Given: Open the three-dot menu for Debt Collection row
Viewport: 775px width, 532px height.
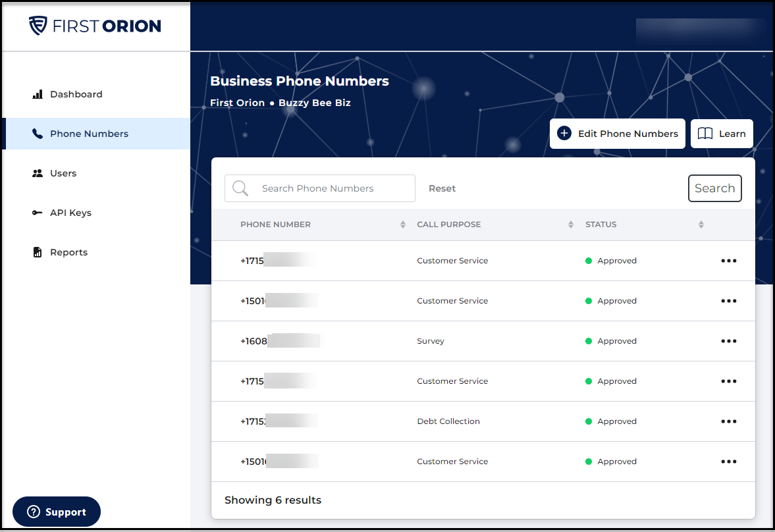Looking at the screenshot, I should tap(728, 421).
